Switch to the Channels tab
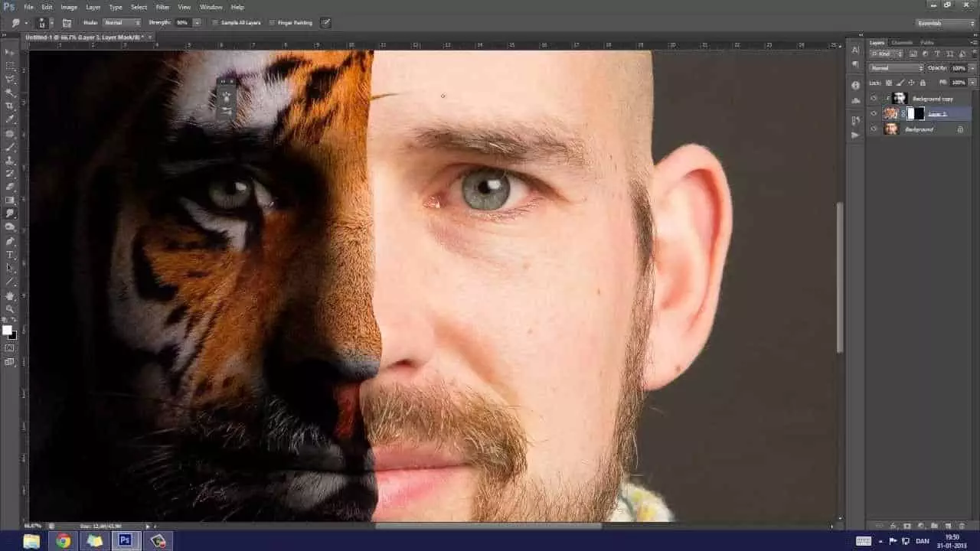This screenshot has height=551, width=980. click(902, 43)
